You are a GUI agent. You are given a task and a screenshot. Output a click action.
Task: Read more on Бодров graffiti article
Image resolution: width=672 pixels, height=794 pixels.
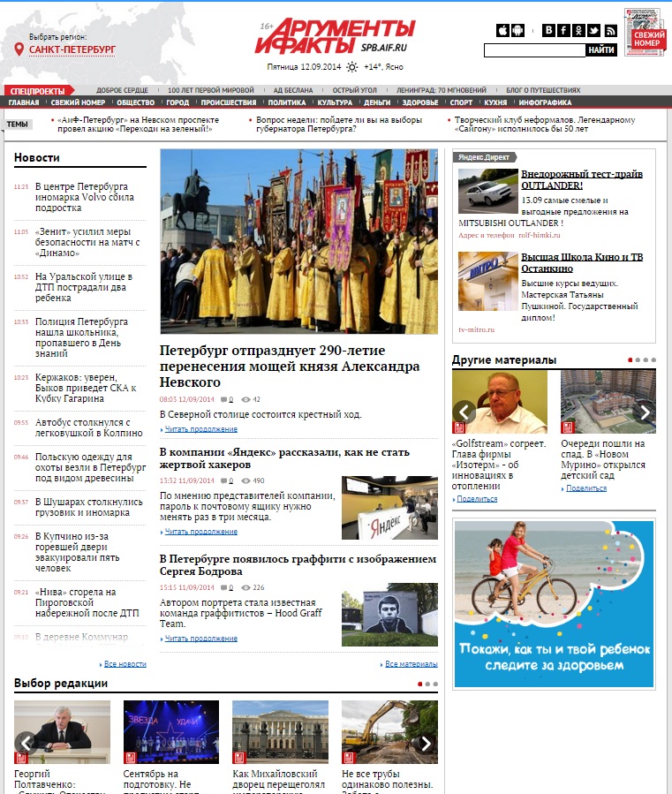click(x=201, y=639)
